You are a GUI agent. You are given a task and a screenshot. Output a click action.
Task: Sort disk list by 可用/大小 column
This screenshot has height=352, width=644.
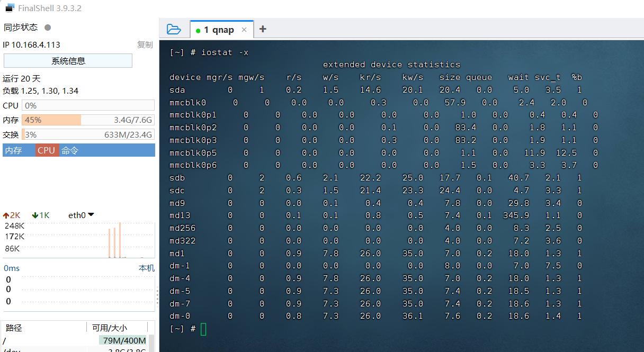click(x=110, y=328)
